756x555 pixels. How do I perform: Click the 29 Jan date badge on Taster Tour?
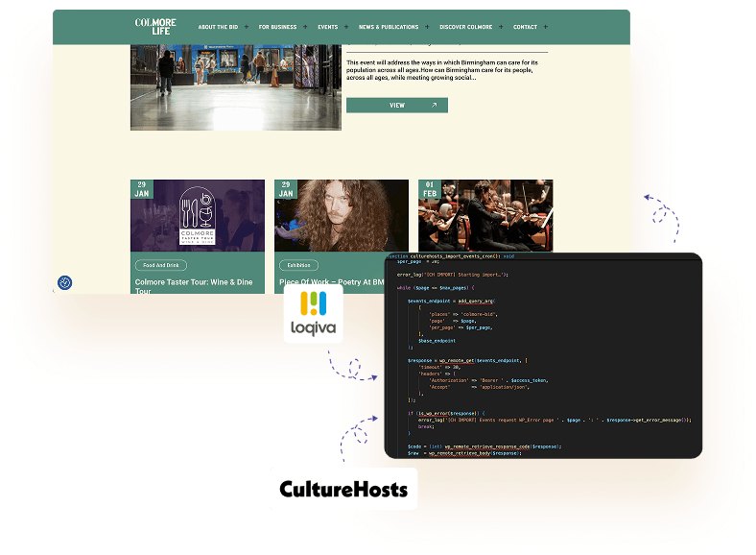pos(141,188)
